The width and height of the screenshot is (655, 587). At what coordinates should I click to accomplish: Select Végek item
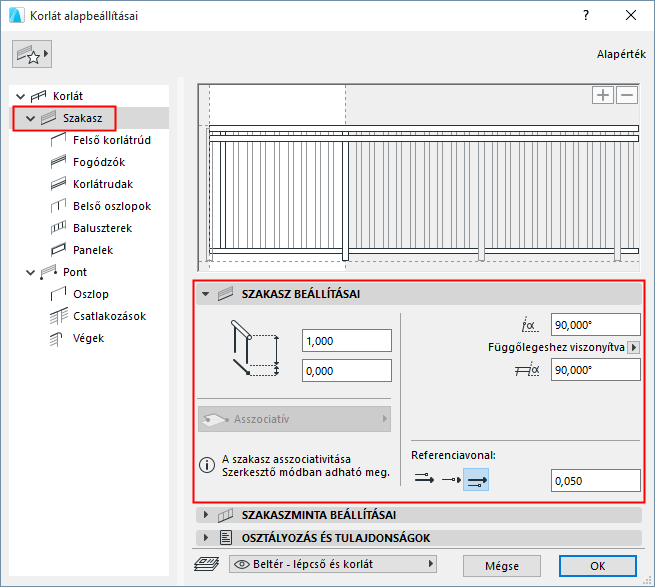(x=88, y=338)
